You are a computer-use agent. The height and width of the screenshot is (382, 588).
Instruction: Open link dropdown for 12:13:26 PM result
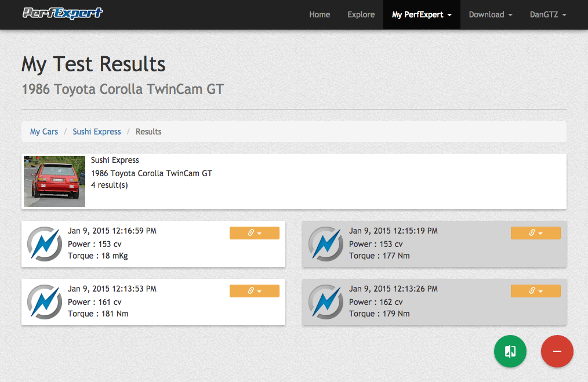[535, 291]
